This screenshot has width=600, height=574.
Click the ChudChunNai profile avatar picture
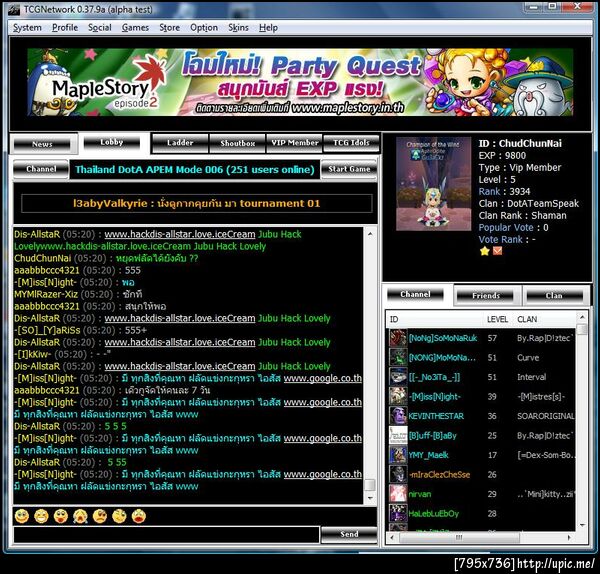[433, 184]
